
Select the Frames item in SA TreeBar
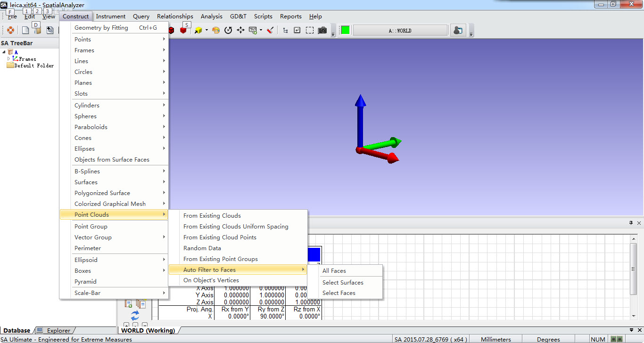click(27, 59)
